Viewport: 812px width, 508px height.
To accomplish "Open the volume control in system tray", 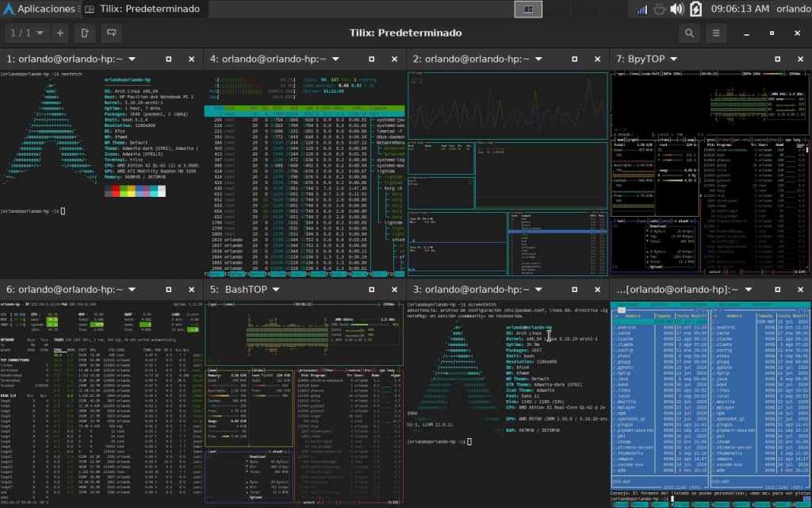I will [x=676, y=9].
